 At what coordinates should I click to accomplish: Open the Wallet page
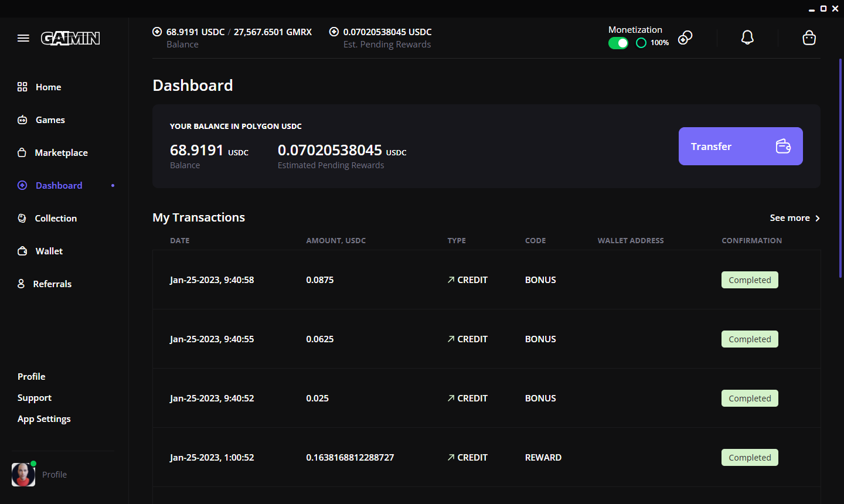[49, 251]
